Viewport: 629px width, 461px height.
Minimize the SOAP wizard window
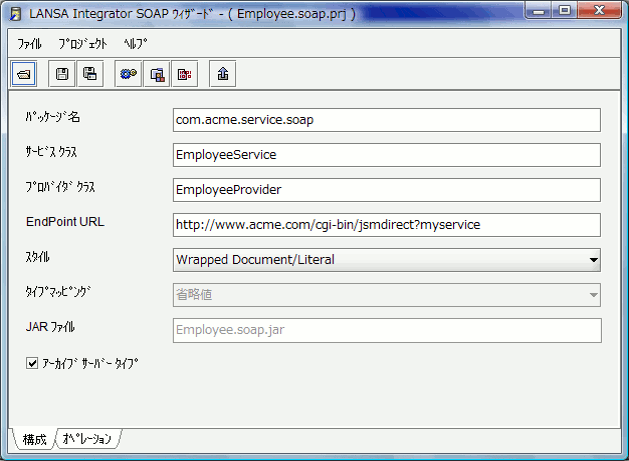[x=539, y=11]
